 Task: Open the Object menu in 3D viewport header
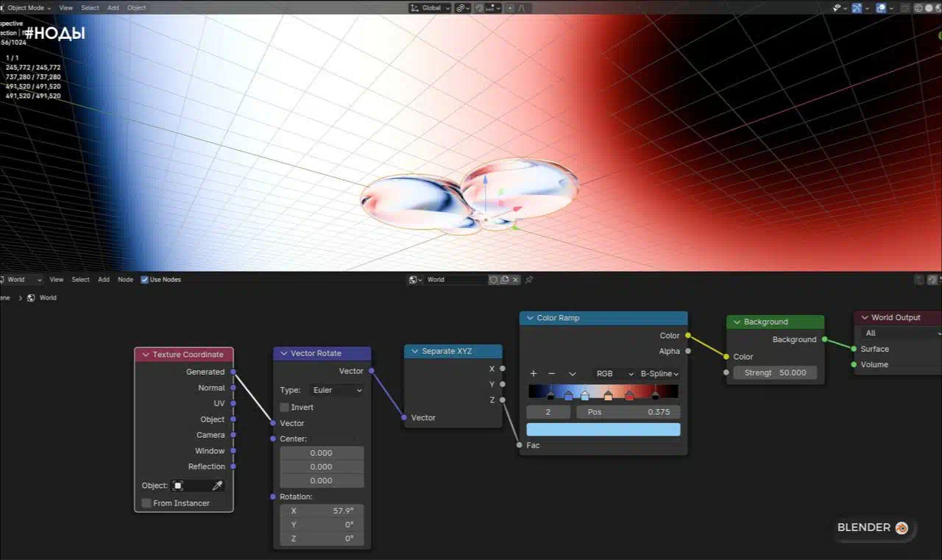(x=136, y=8)
